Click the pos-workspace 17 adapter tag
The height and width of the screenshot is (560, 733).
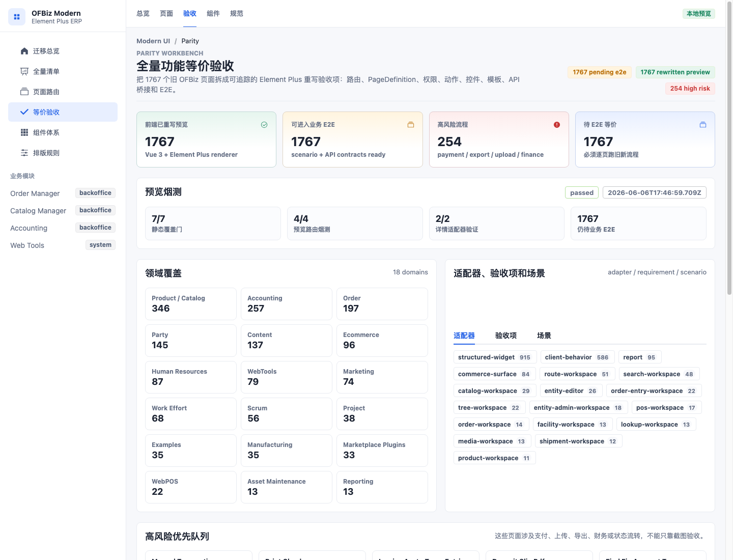pyautogui.click(x=666, y=408)
